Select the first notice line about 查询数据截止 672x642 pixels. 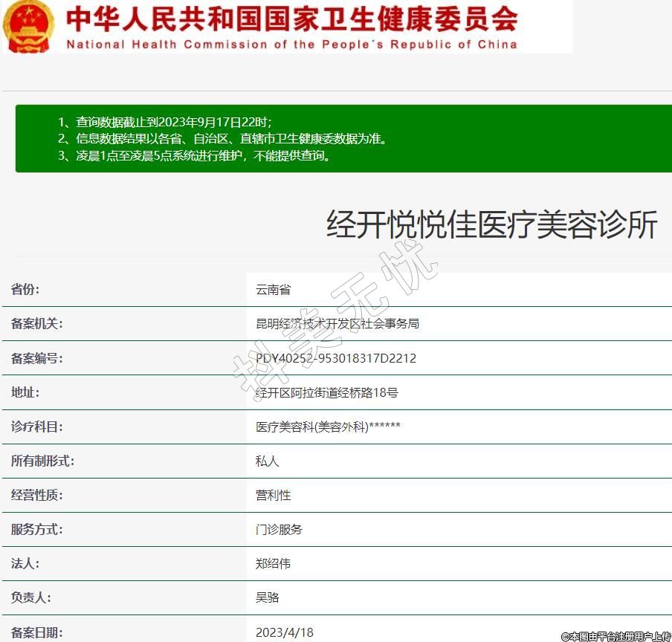coord(165,122)
